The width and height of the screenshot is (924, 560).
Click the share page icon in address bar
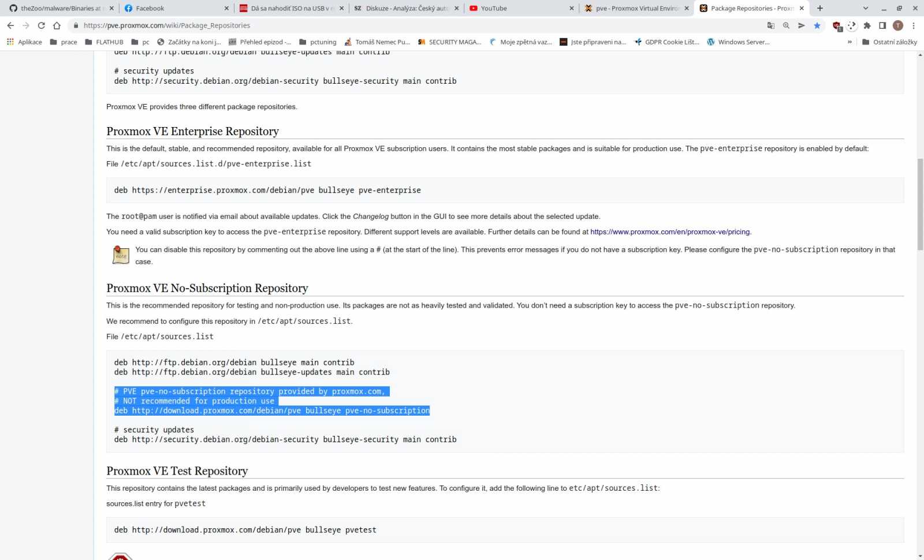(802, 25)
